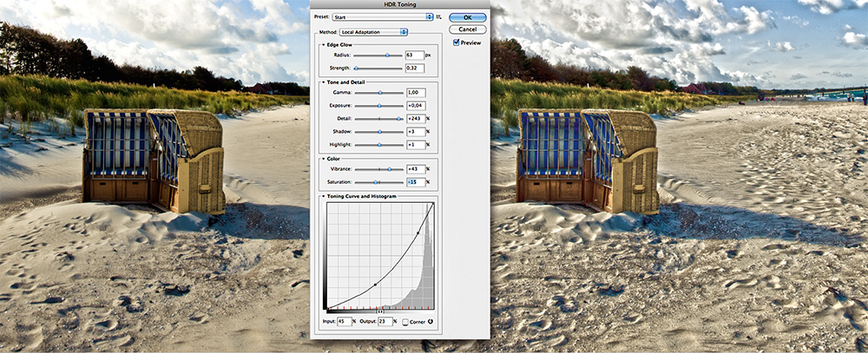Click the Saturation value field
The width and height of the screenshot is (868, 353).
414,182
